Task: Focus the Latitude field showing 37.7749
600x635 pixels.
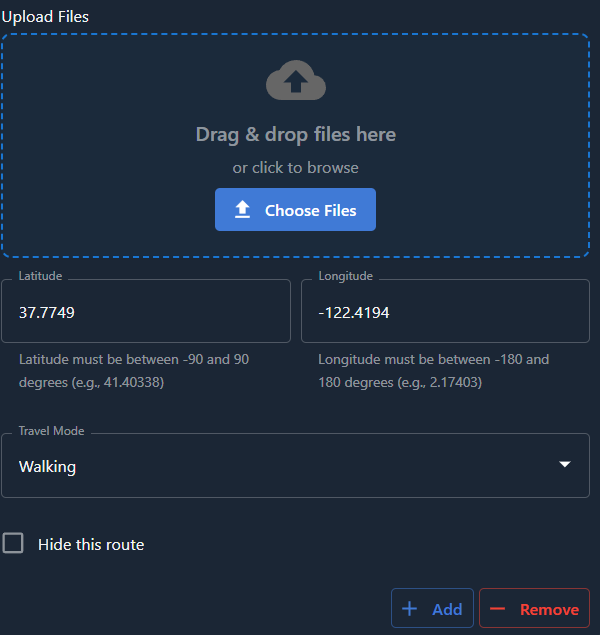Action: point(145,312)
